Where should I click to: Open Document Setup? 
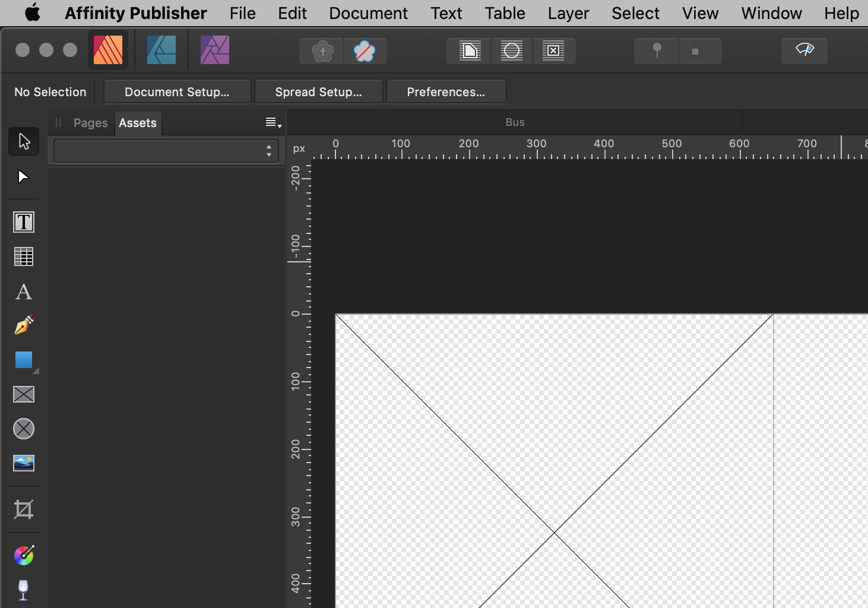pyautogui.click(x=176, y=91)
